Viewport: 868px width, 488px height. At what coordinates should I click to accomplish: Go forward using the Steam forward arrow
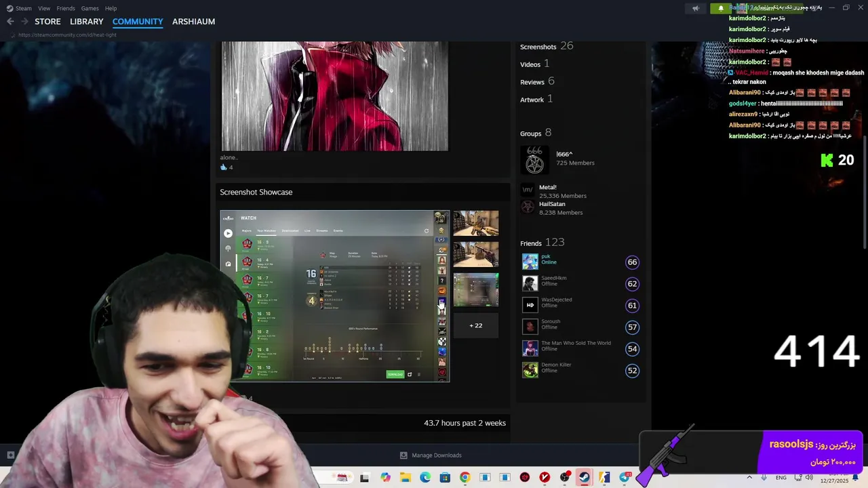click(x=24, y=22)
